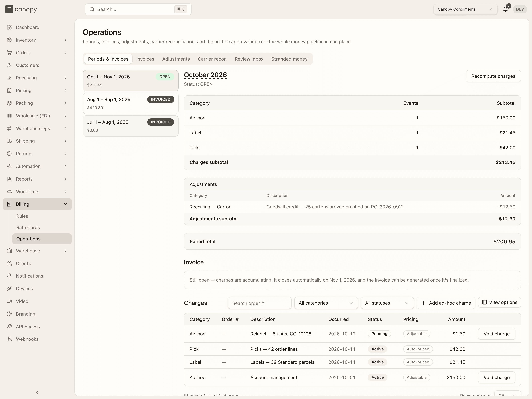532x399 pixels.
Task: Void the Relabel — 6 units charge
Action: 496,334
